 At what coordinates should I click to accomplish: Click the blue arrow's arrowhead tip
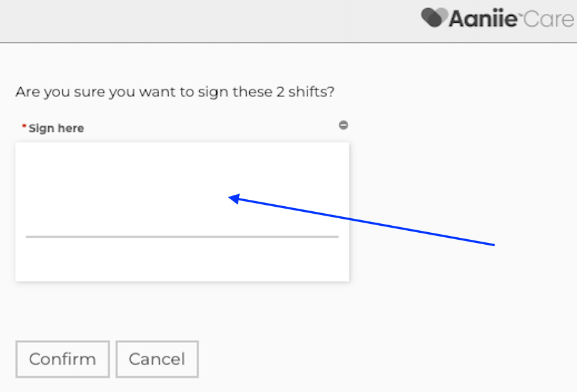(x=230, y=199)
